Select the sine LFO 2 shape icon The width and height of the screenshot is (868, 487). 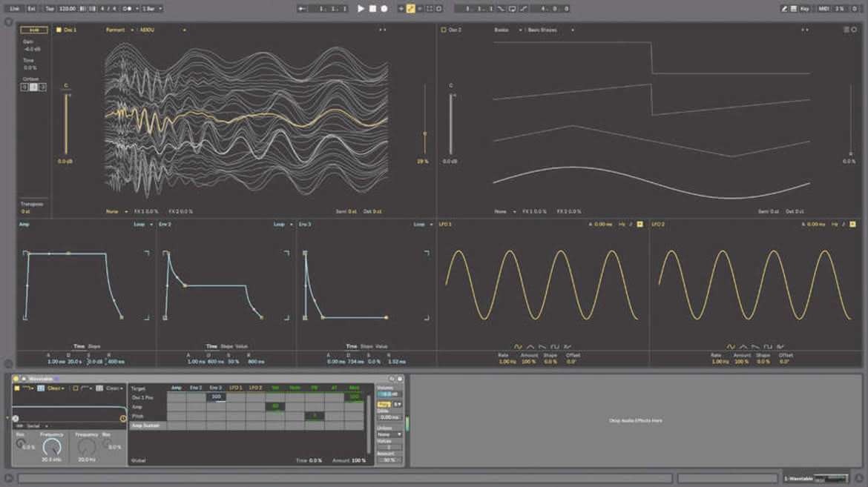(x=731, y=347)
